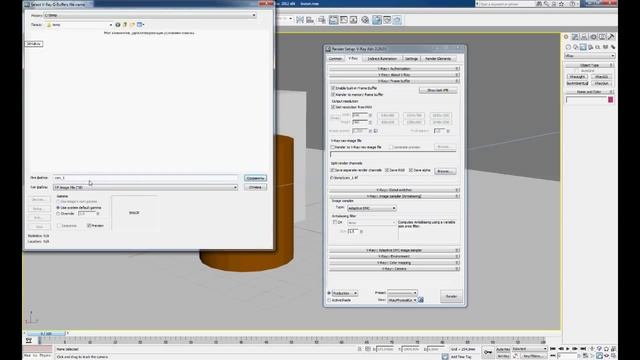The height and width of the screenshot is (360, 640).
Task: Click the Play Animation button
Action: 568,349
